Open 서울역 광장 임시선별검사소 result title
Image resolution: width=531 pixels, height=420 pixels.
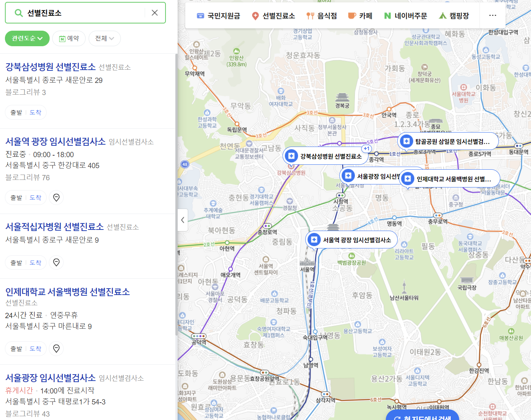tap(56, 141)
